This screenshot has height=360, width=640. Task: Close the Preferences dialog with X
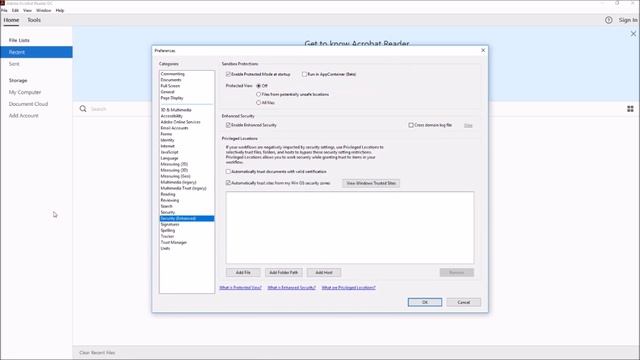click(x=483, y=50)
